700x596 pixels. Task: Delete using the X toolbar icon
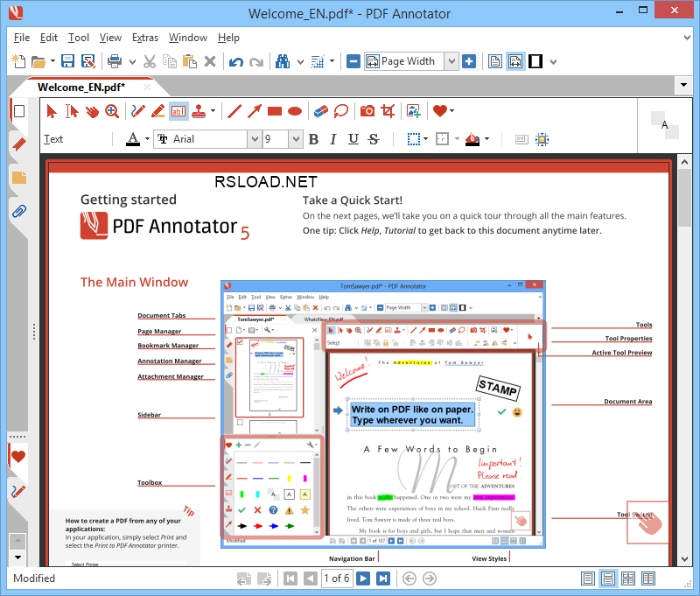[x=210, y=61]
